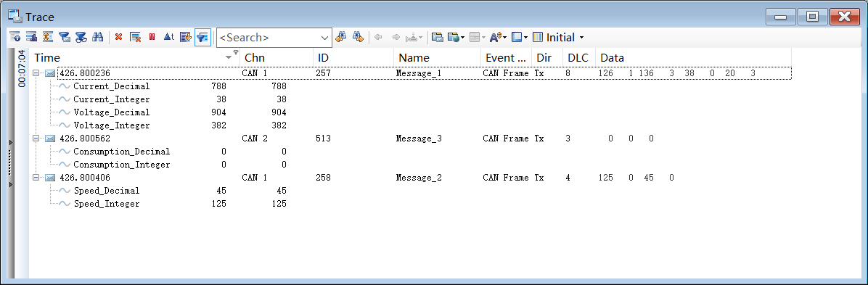Click the red X clear trace icon
Viewport: 868px width, 285px height.
(118, 37)
